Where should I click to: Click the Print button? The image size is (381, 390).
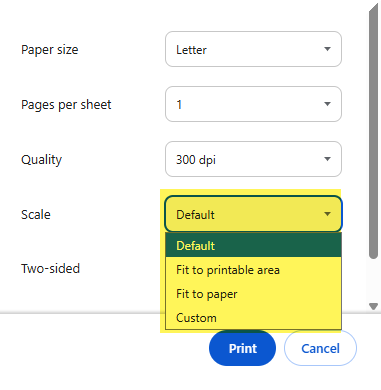coord(242,348)
